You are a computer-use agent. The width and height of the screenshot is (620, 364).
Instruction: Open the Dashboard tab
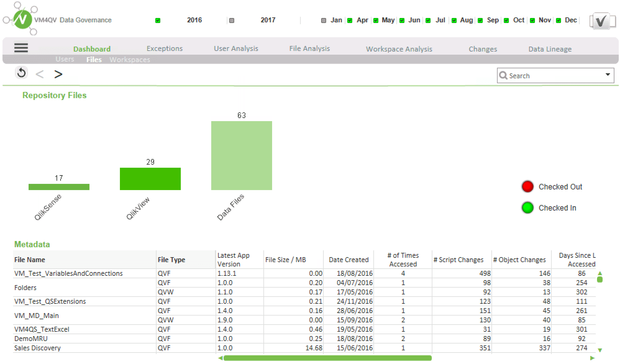(x=92, y=49)
